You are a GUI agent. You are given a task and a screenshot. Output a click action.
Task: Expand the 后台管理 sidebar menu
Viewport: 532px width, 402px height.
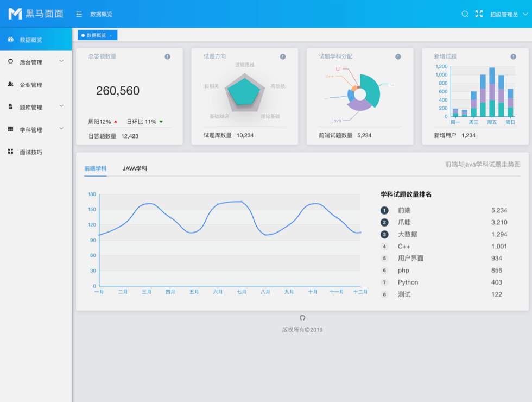coord(36,62)
